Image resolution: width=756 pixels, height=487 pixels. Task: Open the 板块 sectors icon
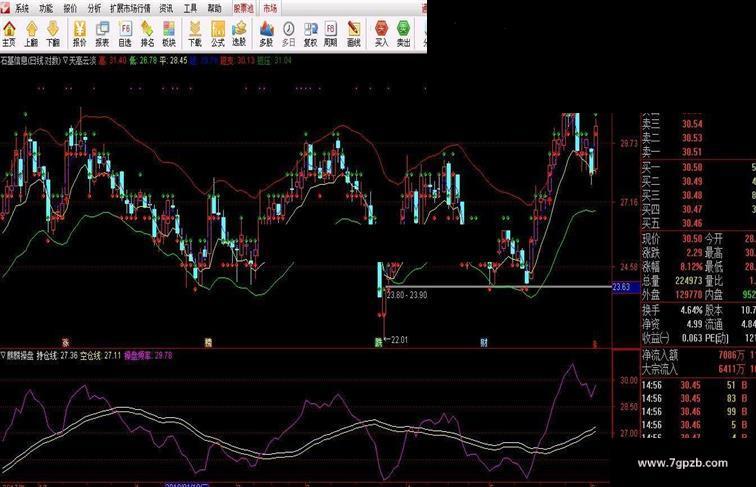tap(169, 34)
